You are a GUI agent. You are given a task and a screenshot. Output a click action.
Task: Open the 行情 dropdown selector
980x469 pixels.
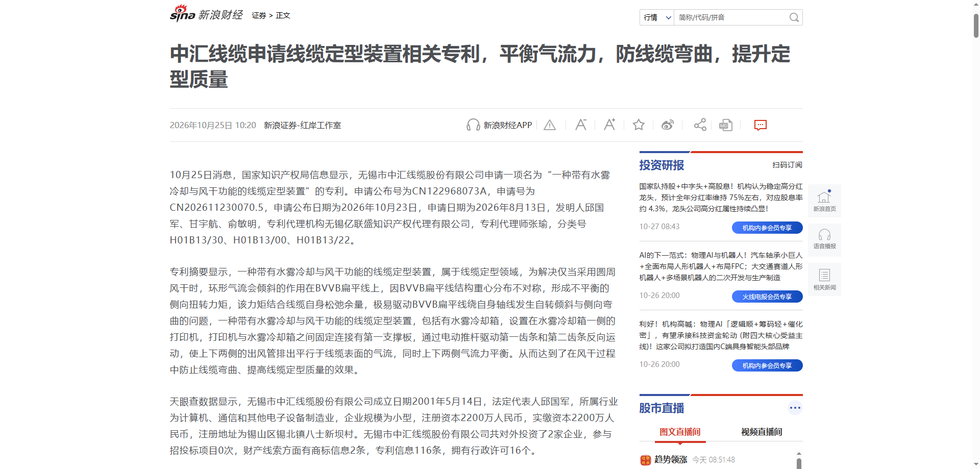point(657,17)
